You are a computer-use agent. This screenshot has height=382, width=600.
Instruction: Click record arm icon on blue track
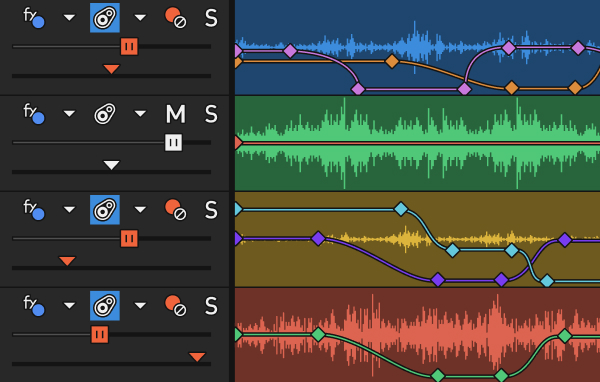pos(175,18)
